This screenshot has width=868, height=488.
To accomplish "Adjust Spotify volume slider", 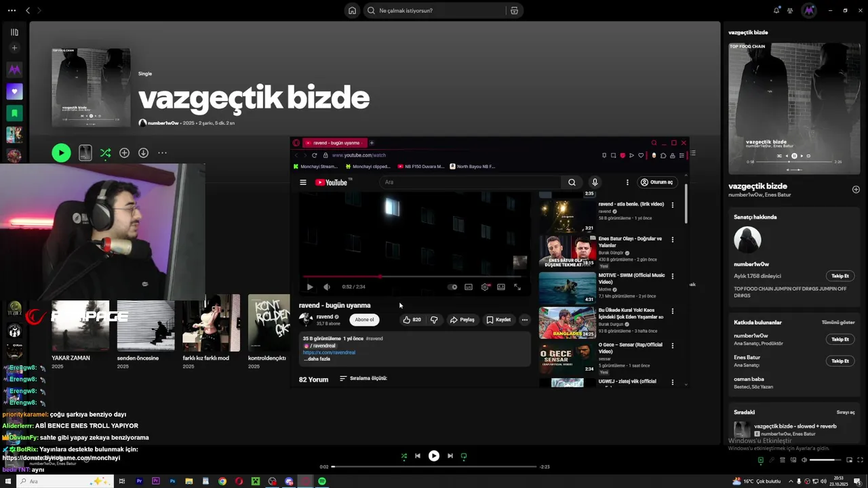I will [x=825, y=460].
